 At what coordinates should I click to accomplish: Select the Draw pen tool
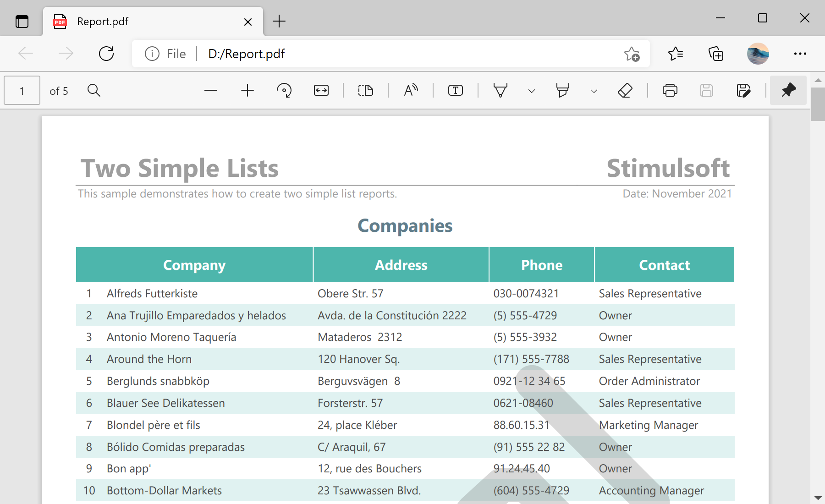[x=500, y=90]
